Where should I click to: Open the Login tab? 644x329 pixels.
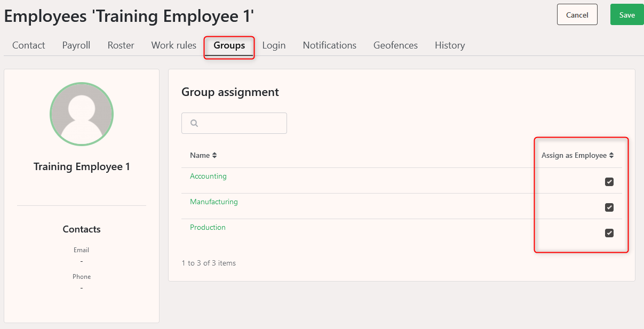pos(274,45)
